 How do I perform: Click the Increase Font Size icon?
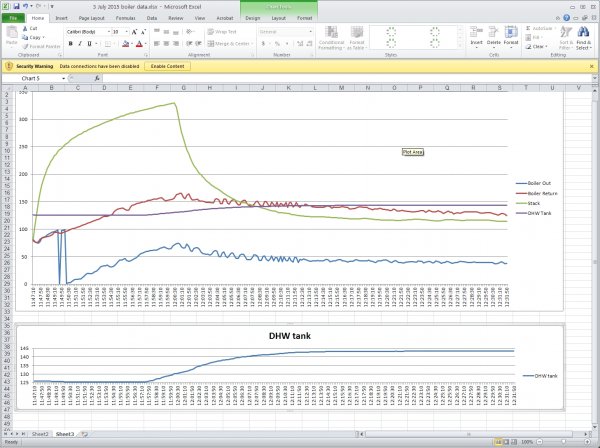click(x=134, y=32)
